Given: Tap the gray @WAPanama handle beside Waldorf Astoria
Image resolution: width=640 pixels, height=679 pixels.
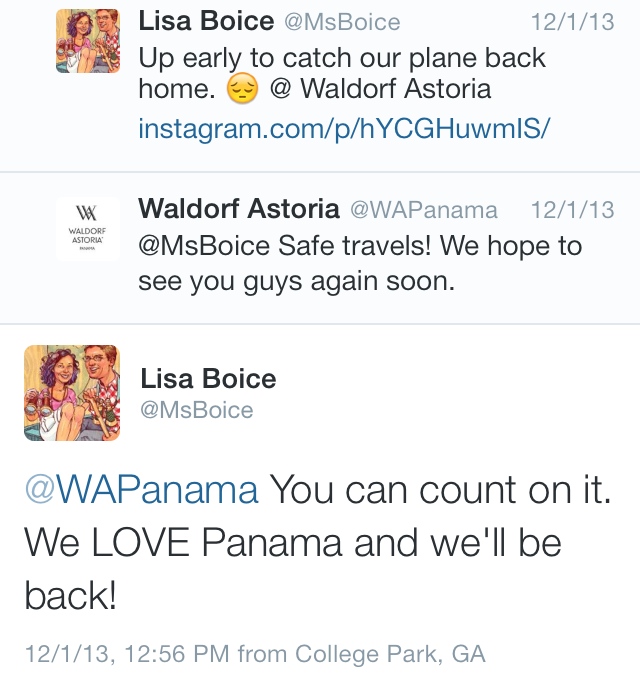Looking at the screenshot, I should pos(423,210).
